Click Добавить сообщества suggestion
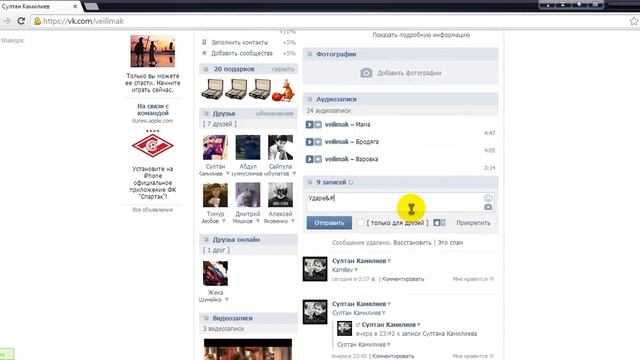640x360 pixels. click(x=242, y=53)
